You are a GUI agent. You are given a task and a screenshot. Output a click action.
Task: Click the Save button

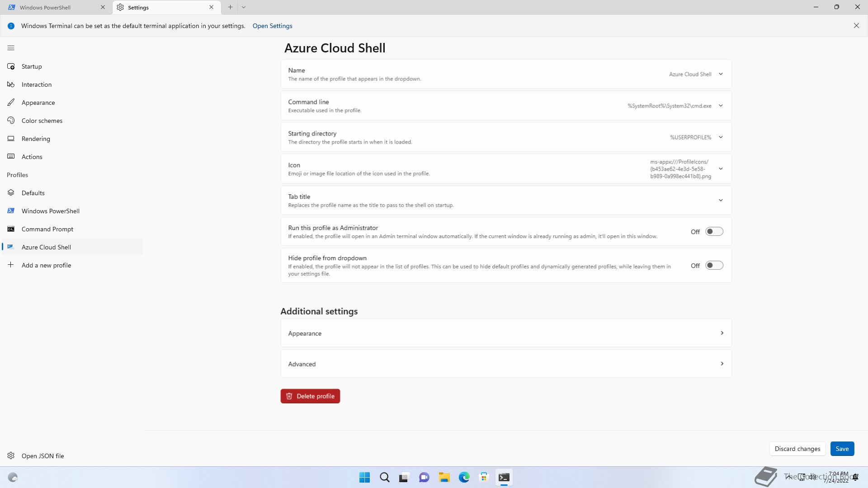tap(842, 449)
